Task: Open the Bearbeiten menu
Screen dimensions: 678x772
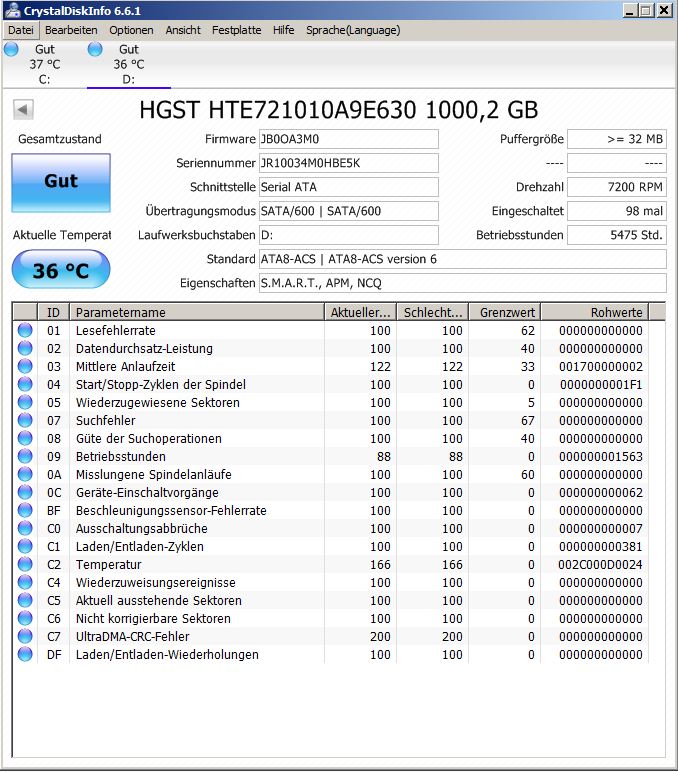Action: click(x=71, y=30)
